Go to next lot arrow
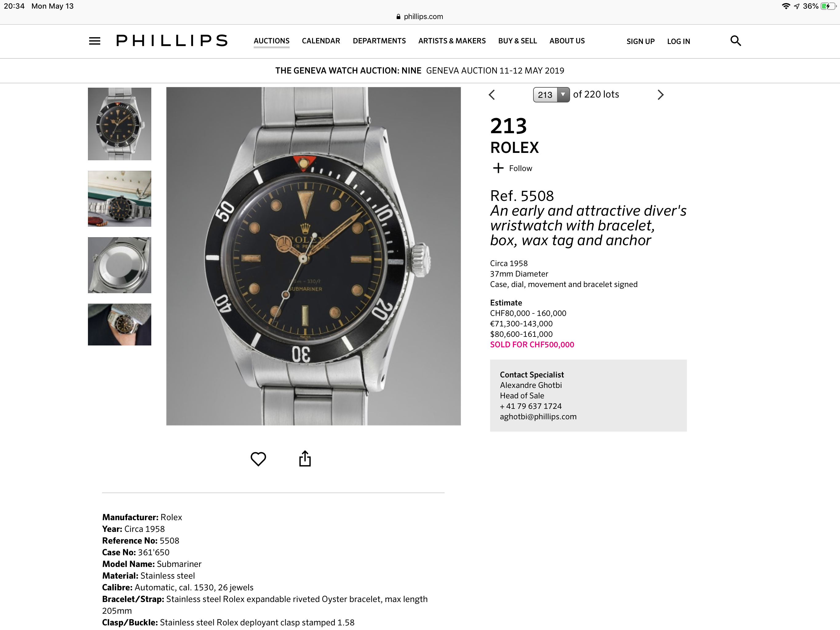The height and width of the screenshot is (630, 840). 660,95
